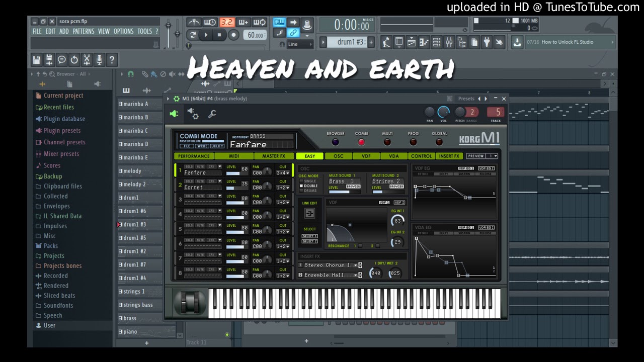644x362 pixels.
Task: Switch to the MASTER FX tab
Action: 274,156
